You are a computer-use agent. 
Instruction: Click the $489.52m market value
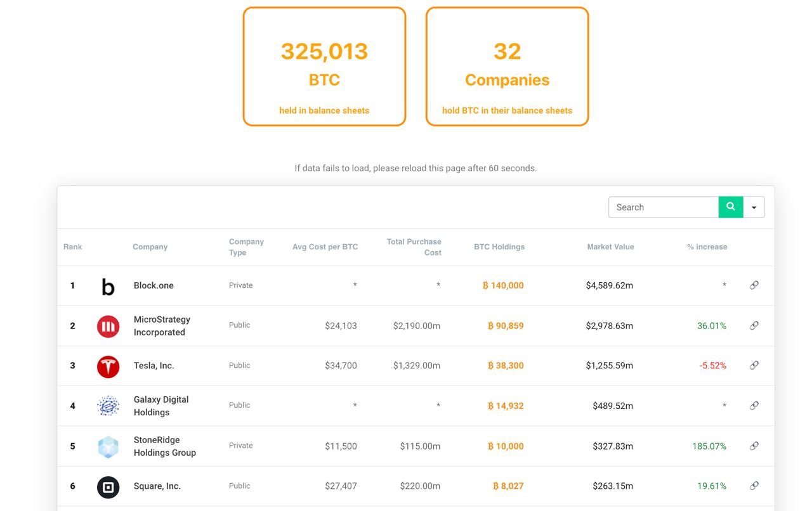tap(613, 406)
